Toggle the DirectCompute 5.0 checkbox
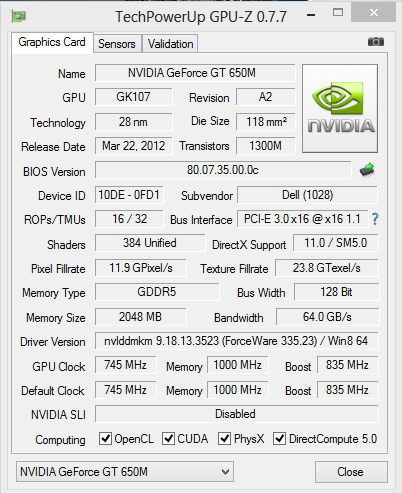This screenshot has width=402, height=493. 279,438
